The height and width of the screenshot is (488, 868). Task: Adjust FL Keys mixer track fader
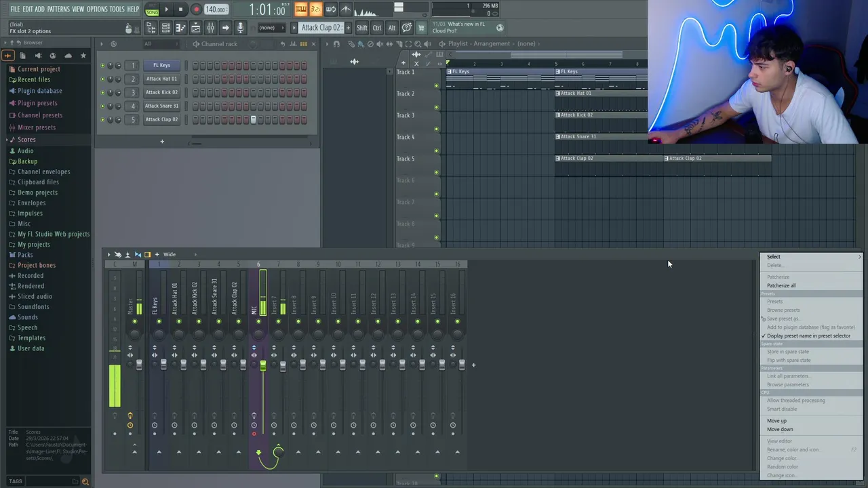[163, 365]
